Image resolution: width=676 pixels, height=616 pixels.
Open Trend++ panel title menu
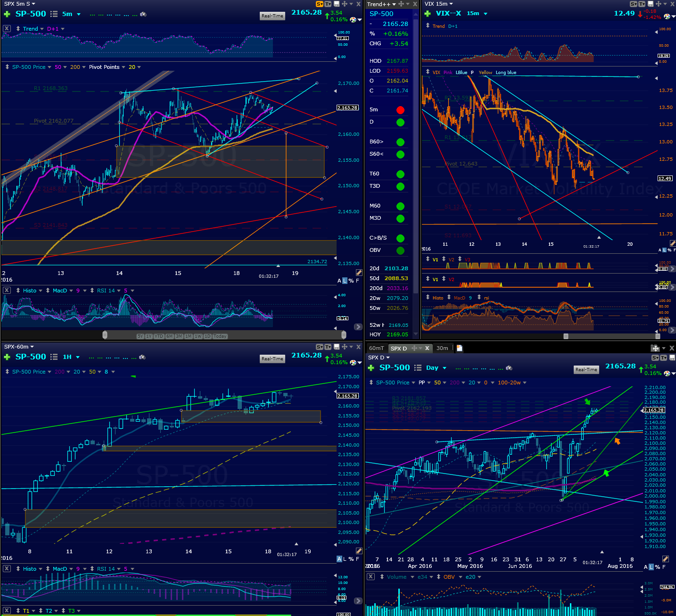(381, 4)
